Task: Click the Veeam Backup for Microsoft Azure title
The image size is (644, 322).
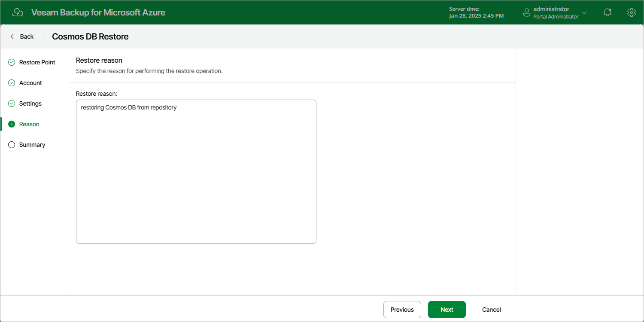Action: [98, 12]
